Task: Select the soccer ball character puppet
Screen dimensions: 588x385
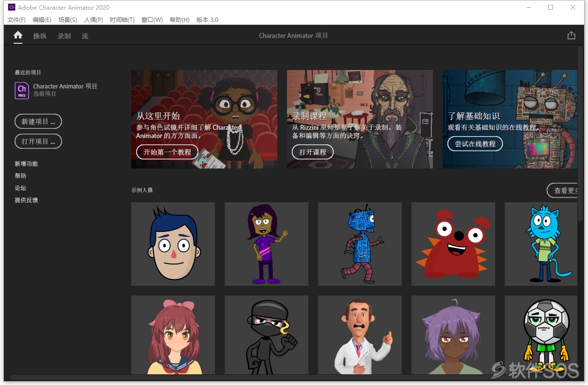Action: [x=541, y=335]
